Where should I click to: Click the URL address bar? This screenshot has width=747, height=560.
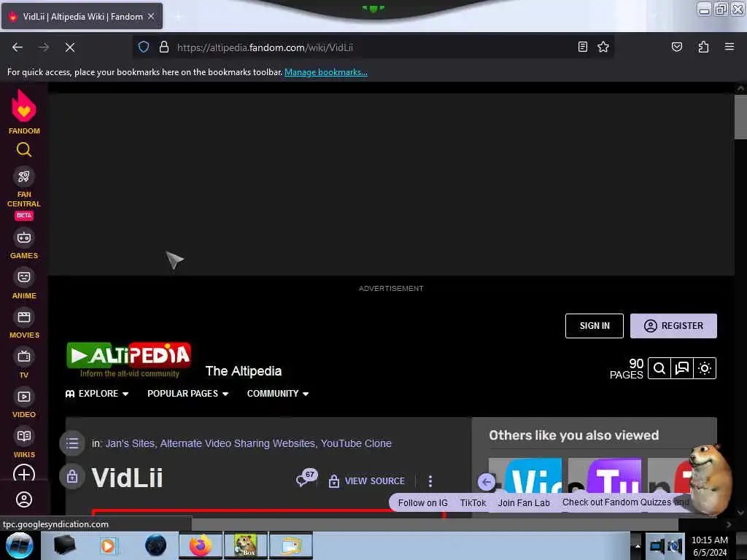tap(373, 47)
